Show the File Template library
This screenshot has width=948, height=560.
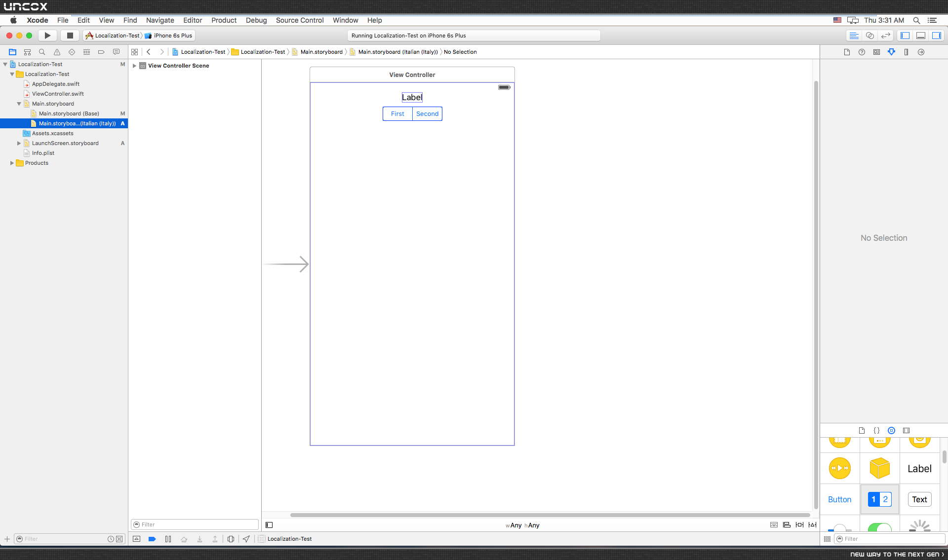[x=862, y=430]
